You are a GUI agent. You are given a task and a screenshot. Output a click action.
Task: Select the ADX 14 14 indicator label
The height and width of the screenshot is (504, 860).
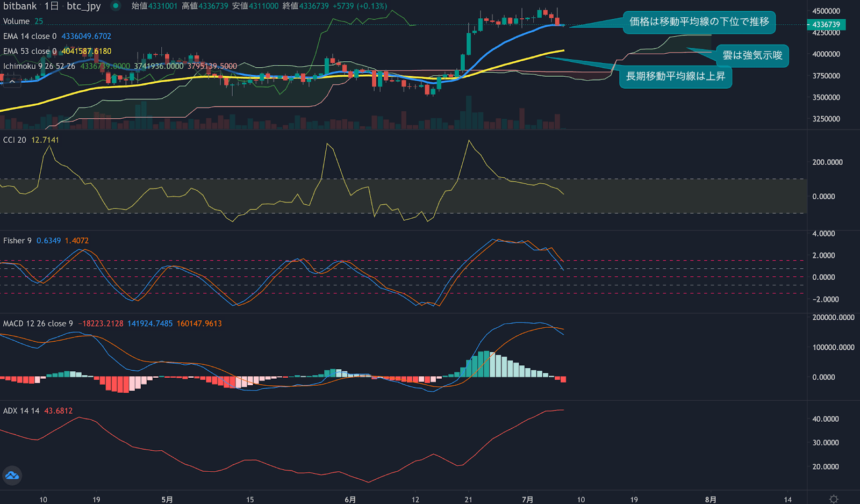[x=21, y=411]
